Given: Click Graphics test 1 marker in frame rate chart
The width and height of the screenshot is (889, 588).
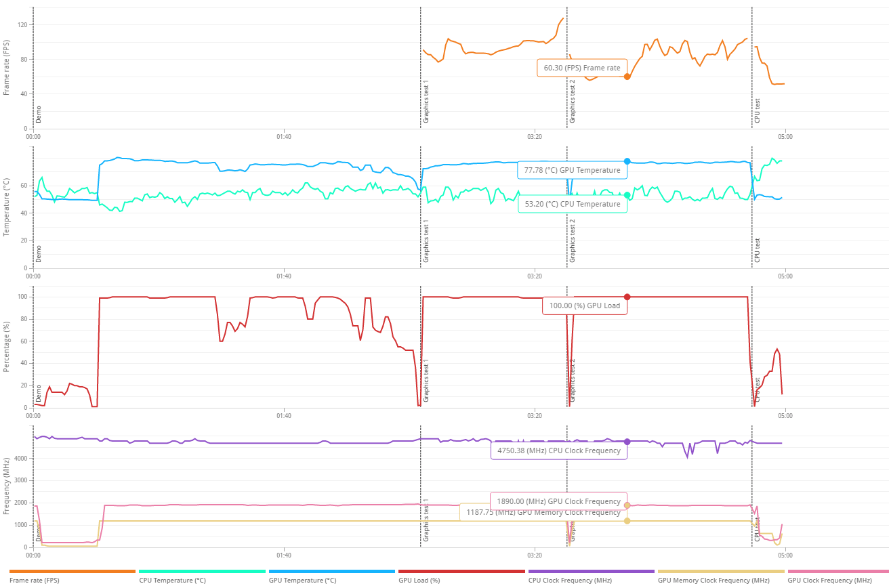Looking at the screenshot, I should (x=426, y=102).
